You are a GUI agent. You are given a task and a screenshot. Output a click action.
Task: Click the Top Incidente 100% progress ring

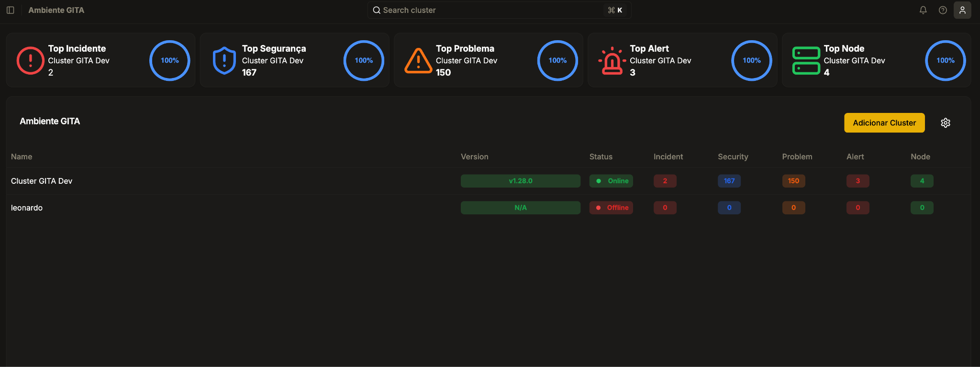[170, 61]
